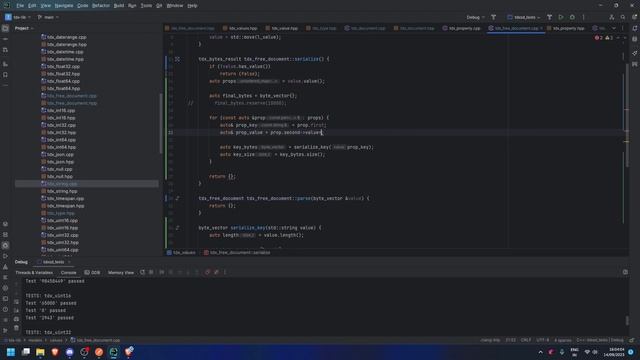640x360 pixels.
Task: Click the clock and date in system tray
Action: 613,352
